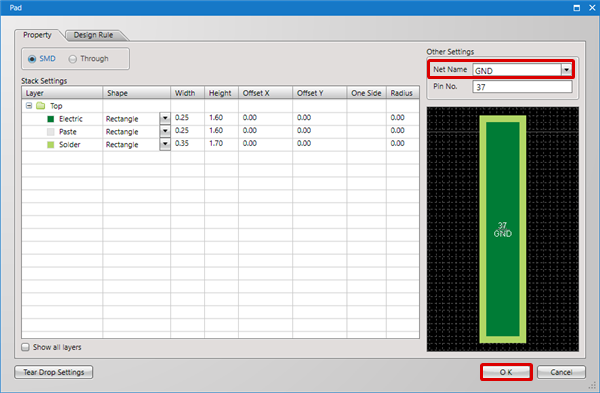Viewport: 600px width, 393px height.
Task: Click the One Side column header
Action: click(367, 93)
